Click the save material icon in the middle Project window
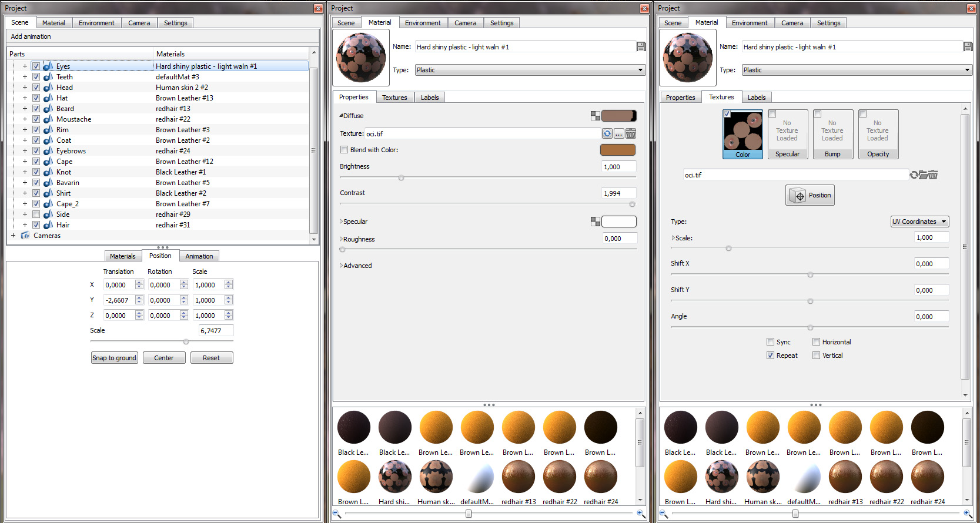Screen dimensions: 980x523 (x=641, y=46)
